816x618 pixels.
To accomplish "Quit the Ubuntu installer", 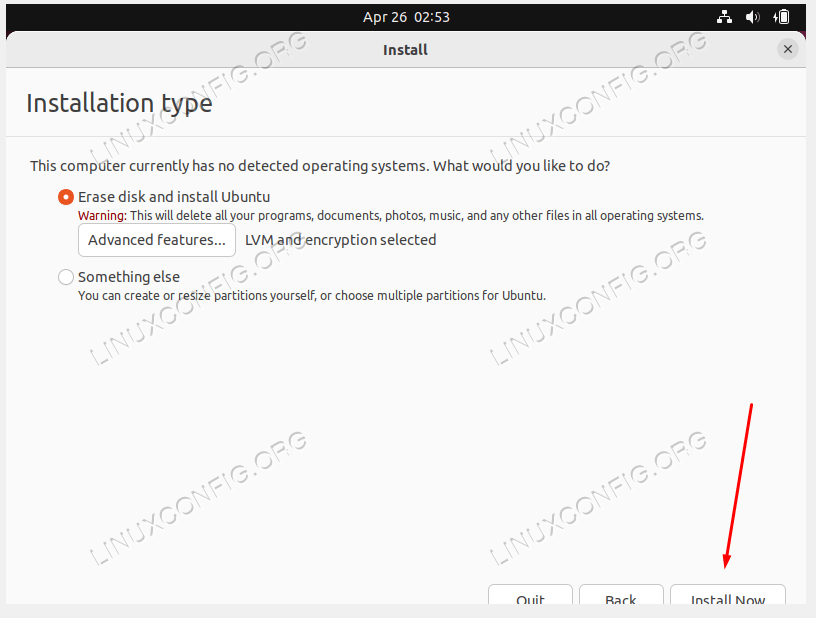I will [x=530, y=595].
